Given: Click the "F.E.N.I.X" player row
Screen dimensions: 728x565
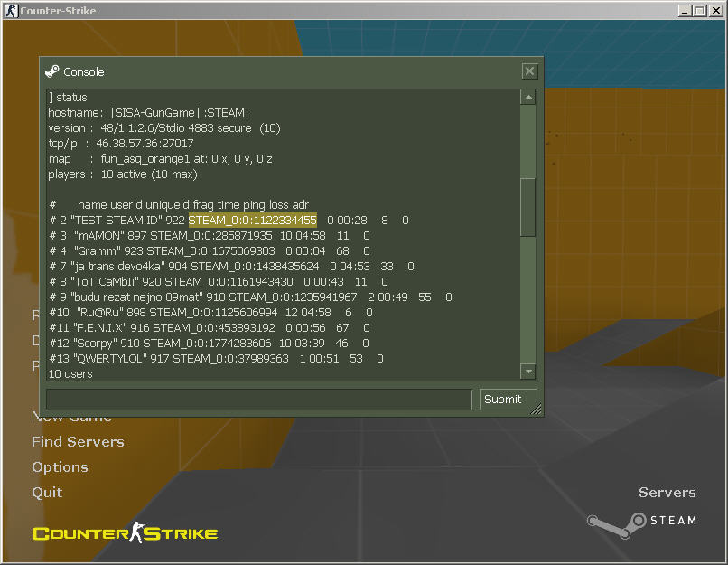Looking at the screenshot, I should click(x=210, y=327).
